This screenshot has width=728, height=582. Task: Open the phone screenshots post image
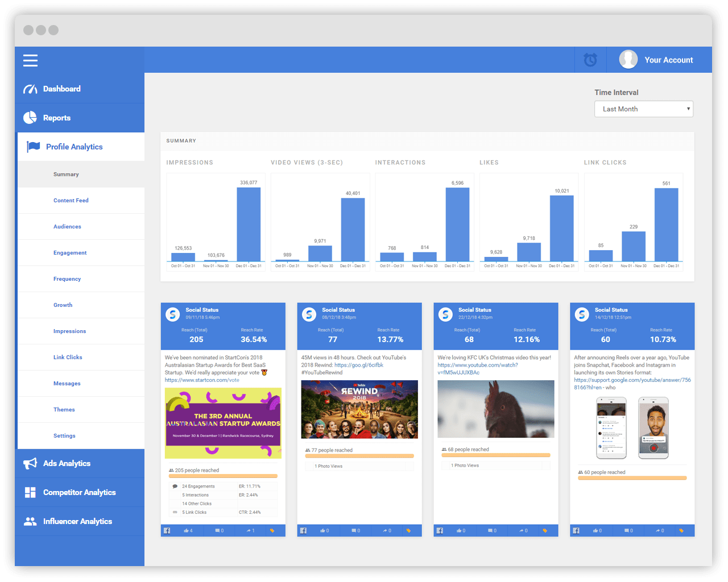(x=632, y=428)
